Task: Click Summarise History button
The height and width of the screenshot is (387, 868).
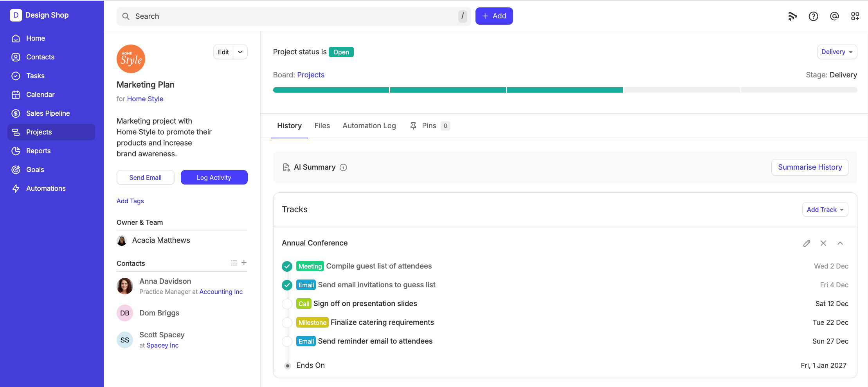Action: (810, 167)
